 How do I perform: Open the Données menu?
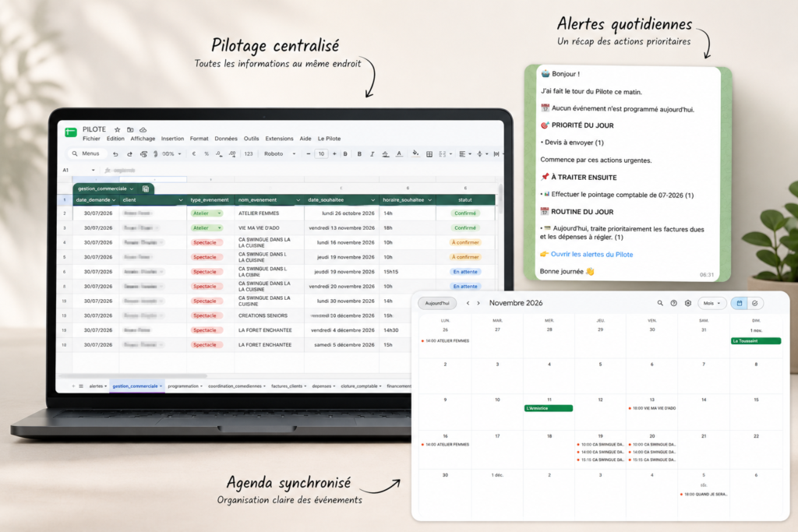point(226,139)
